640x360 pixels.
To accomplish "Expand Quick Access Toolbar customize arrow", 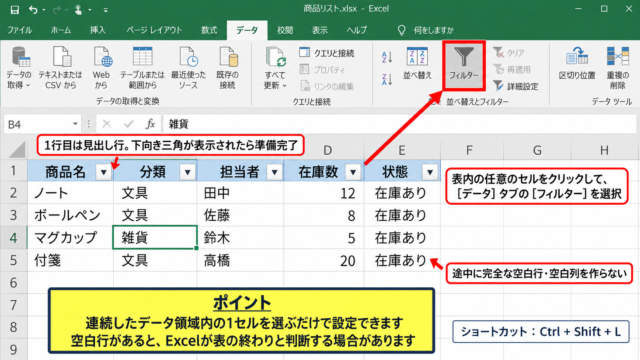I will pyautogui.click(x=106, y=10).
